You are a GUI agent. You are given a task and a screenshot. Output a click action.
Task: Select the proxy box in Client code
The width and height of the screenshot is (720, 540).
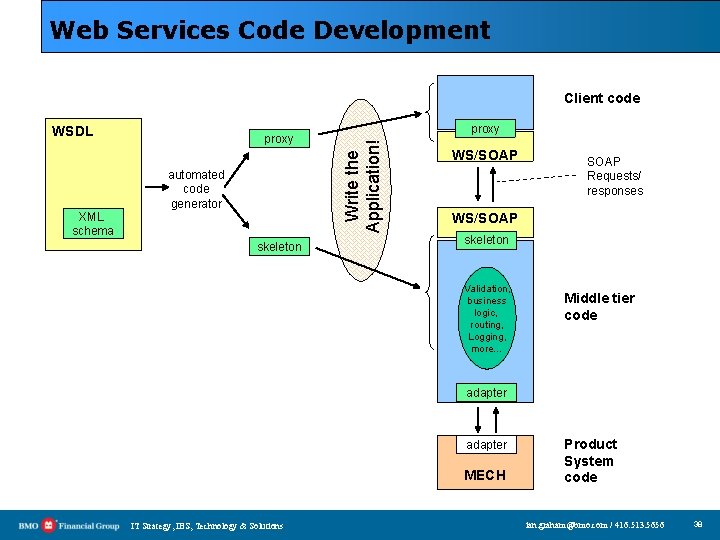[485, 129]
